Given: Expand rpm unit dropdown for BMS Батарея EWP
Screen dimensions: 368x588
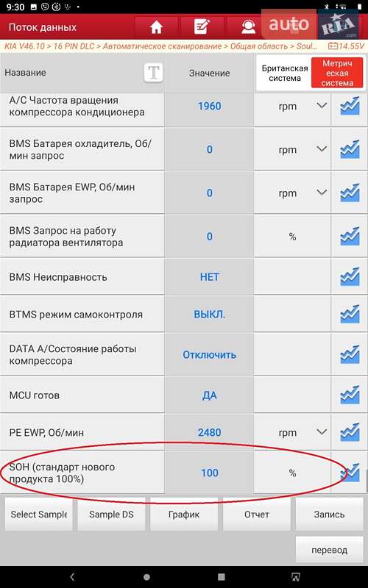Looking at the screenshot, I should [x=322, y=193].
